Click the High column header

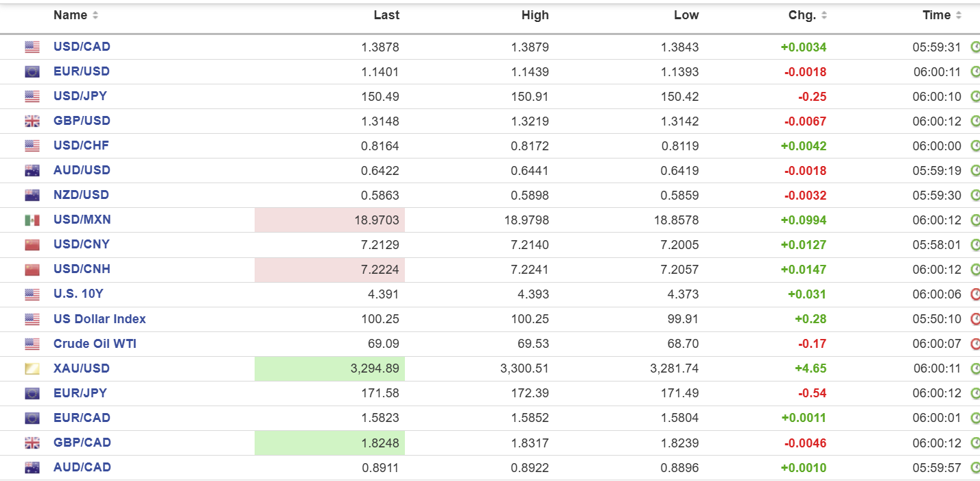click(535, 15)
